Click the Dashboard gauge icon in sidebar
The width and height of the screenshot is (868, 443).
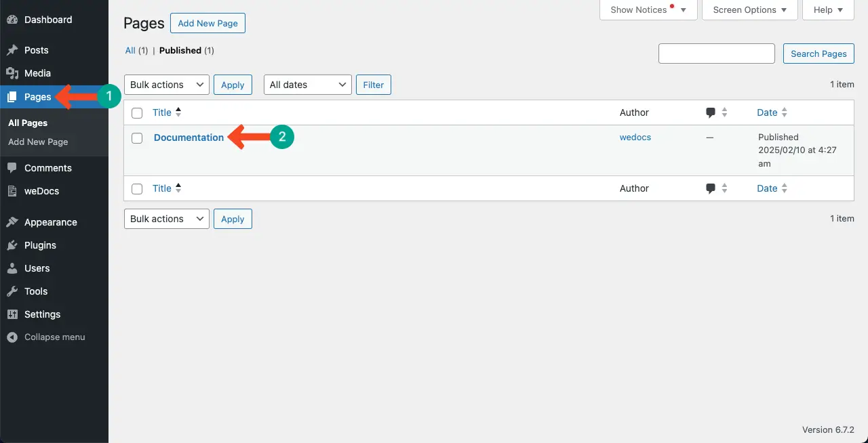tap(12, 20)
